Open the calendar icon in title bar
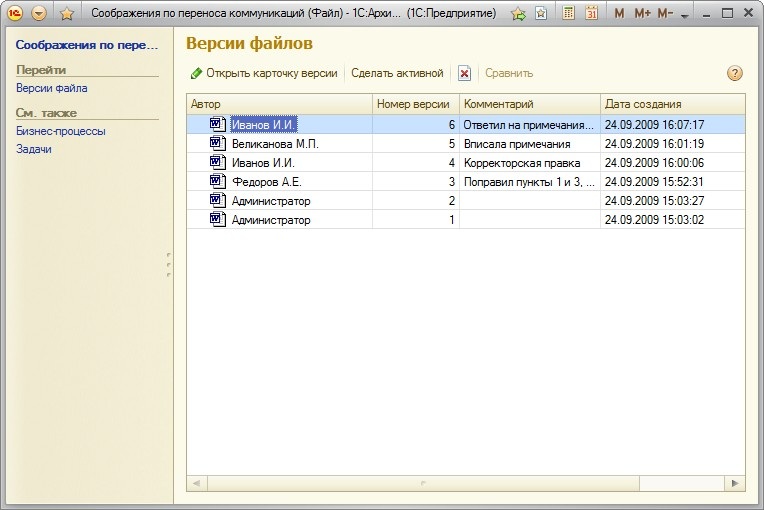The height and width of the screenshot is (510, 764). click(591, 14)
